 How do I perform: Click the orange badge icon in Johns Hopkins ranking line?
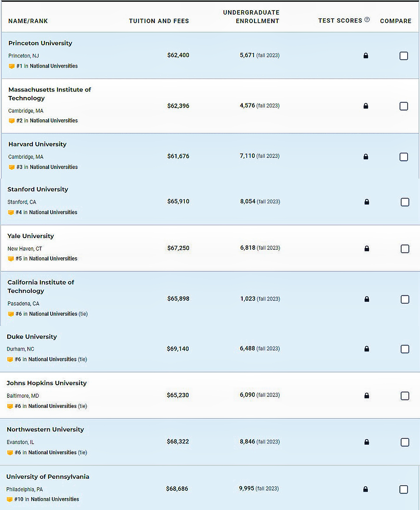click(x=10, y=406)
